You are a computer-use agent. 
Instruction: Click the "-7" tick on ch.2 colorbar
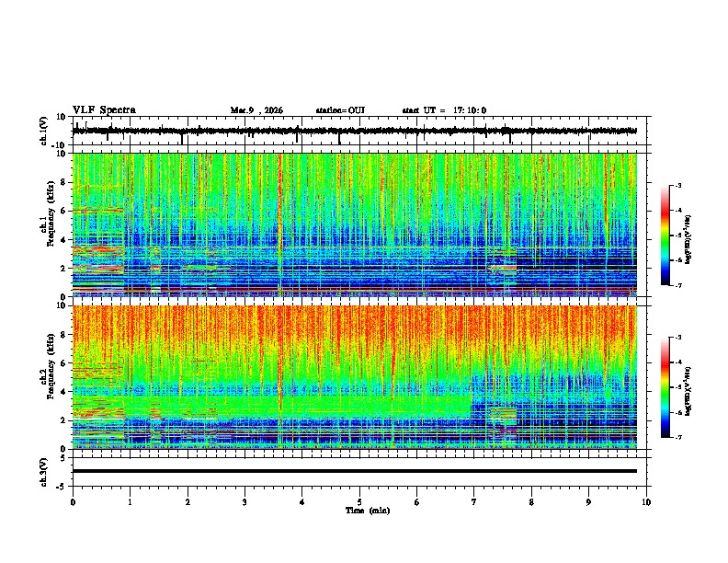[x=677, y=437]
